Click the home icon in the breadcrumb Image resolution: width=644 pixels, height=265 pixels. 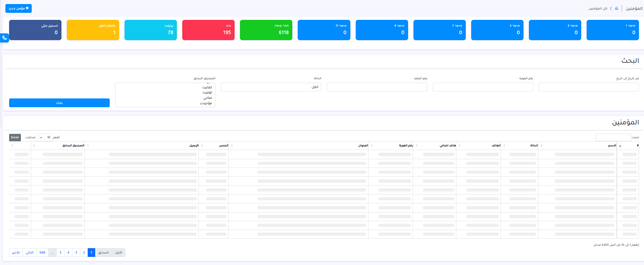[x=616, y=8]
